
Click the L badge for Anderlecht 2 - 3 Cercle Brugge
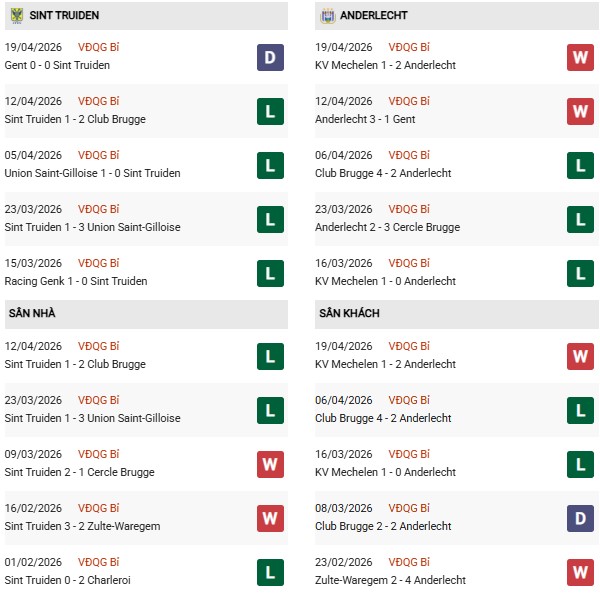[580, 219]
